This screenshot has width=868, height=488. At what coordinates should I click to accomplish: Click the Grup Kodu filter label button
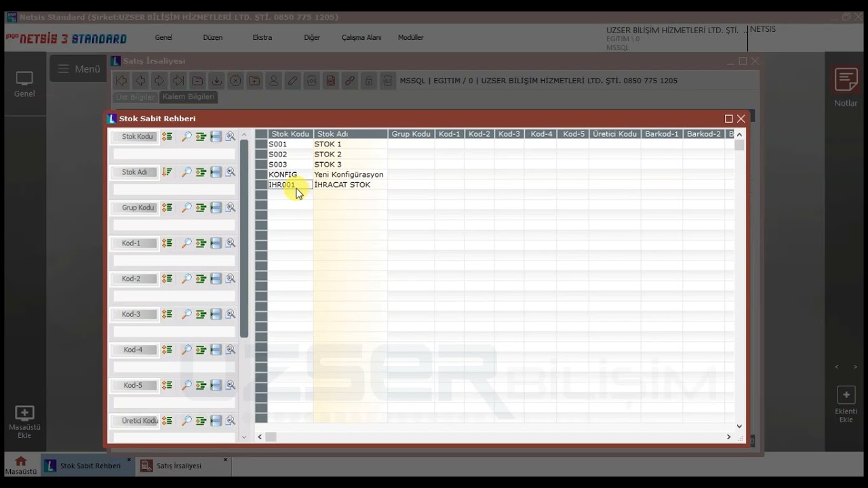135,207
